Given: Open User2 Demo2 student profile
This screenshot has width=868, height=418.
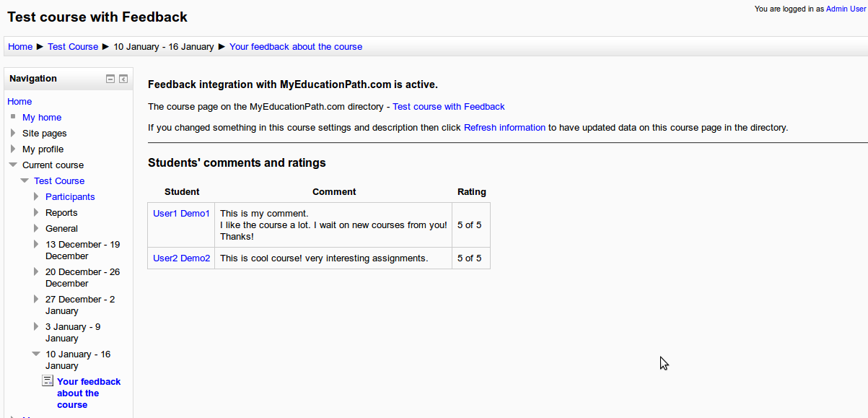Looking at the screenshot, I should point(181,258).
